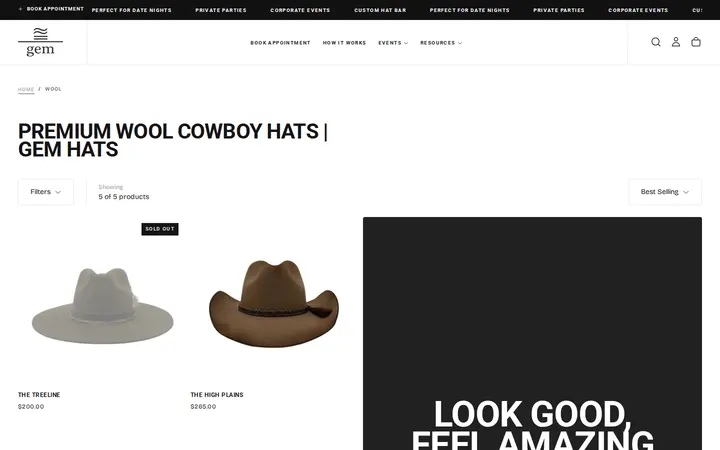Click The Treeline product title

39,394
